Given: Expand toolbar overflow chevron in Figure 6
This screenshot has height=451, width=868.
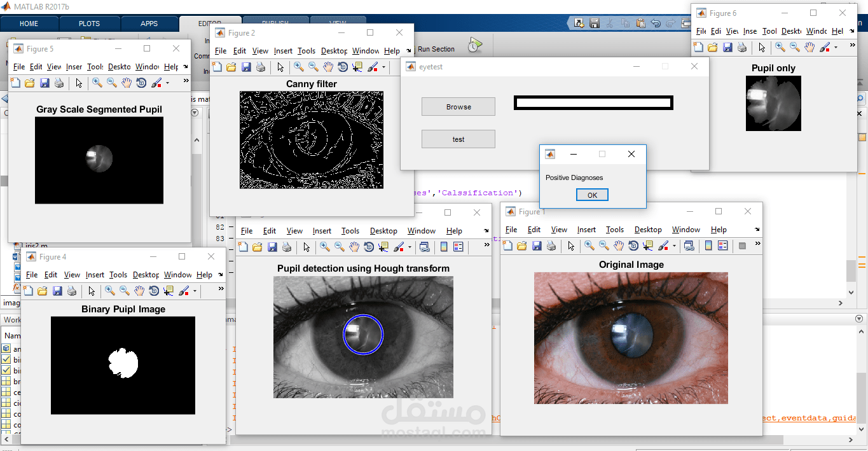Looking at the screenshot, I should pos(852,45).
